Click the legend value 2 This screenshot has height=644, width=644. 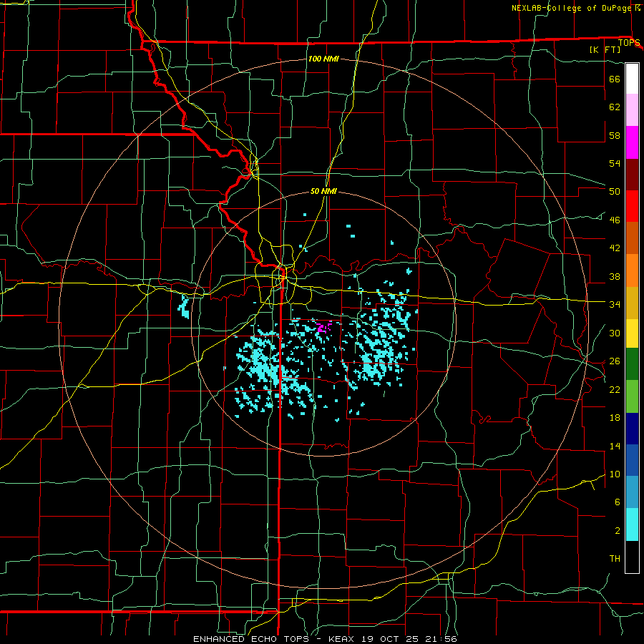tap(618, 531)
